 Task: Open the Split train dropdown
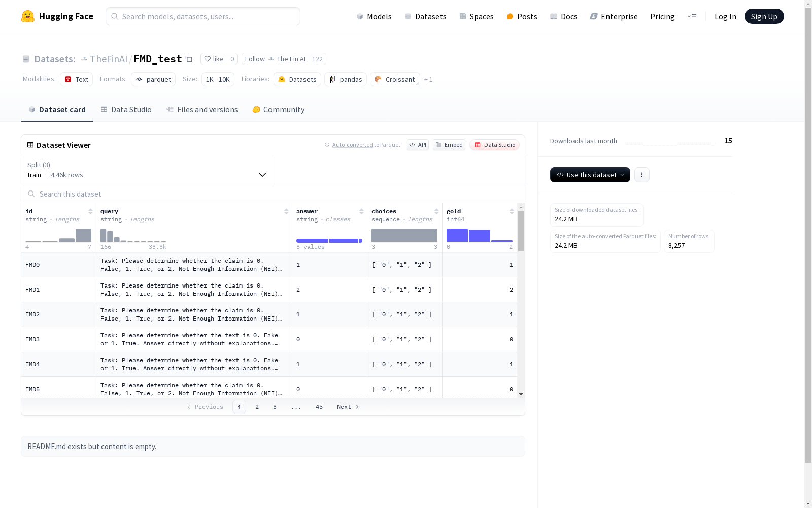click(147, 170)
